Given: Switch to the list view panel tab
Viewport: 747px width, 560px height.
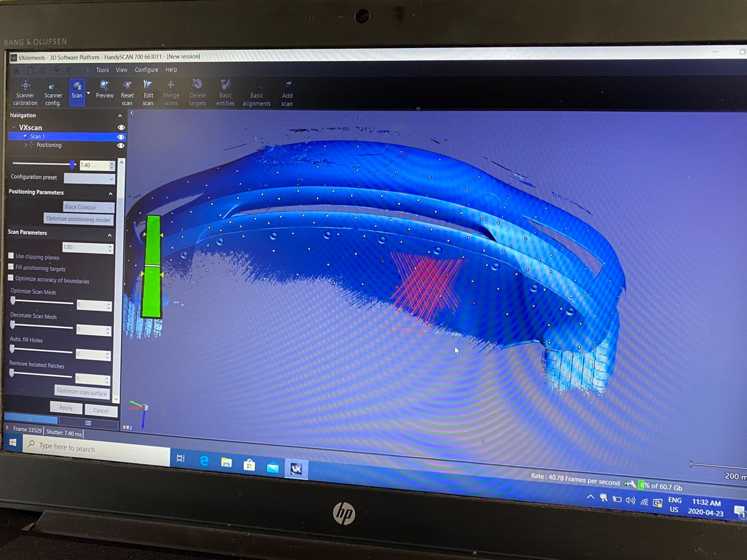Looking at the screenshot, I should [x=88, y=423].
